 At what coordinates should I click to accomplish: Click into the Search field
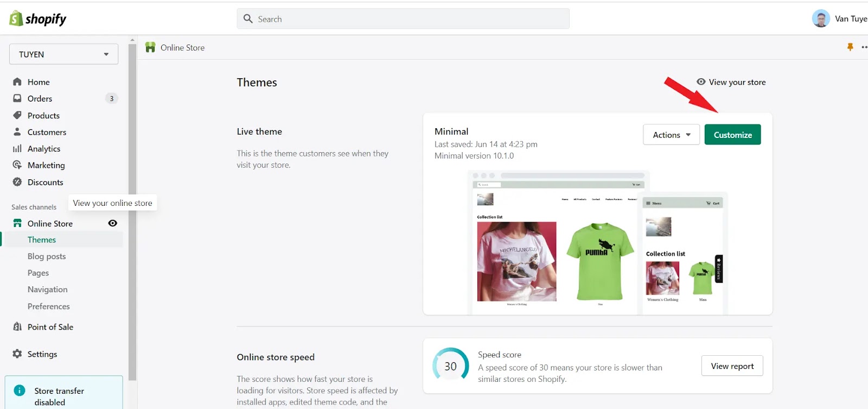pyautogui.click(x=403, y=19)
